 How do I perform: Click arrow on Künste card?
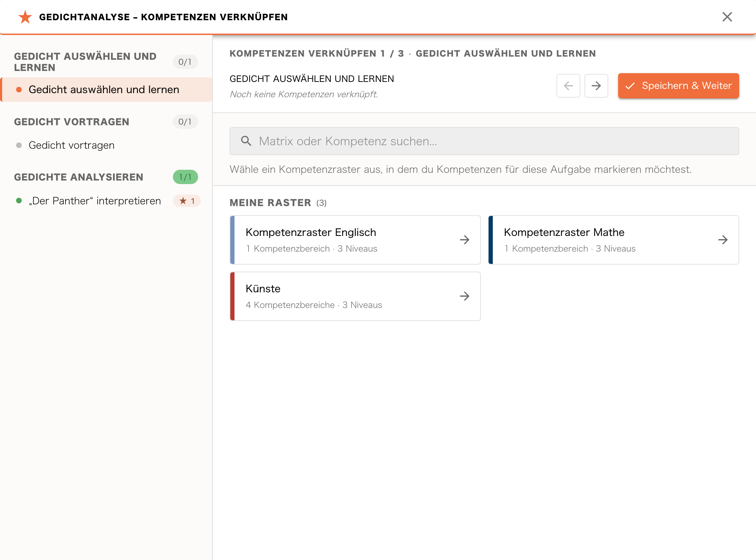[464, 296]
